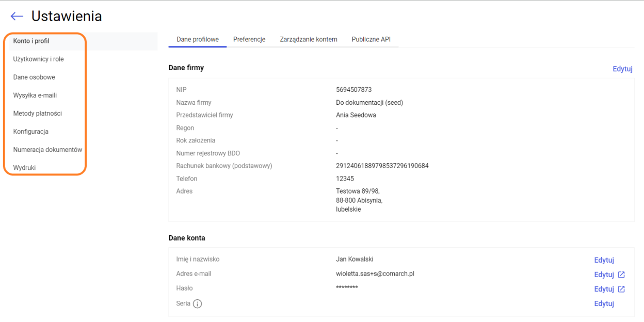
Task: Open the Publiczne API tab
Action: pyautogui.click(x=371, y=39)
